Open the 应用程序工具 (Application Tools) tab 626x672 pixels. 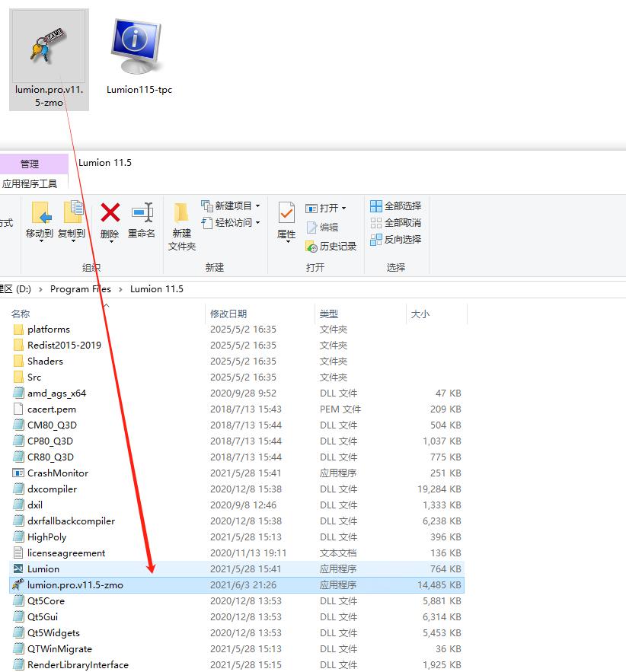click(x=30, y=184)
